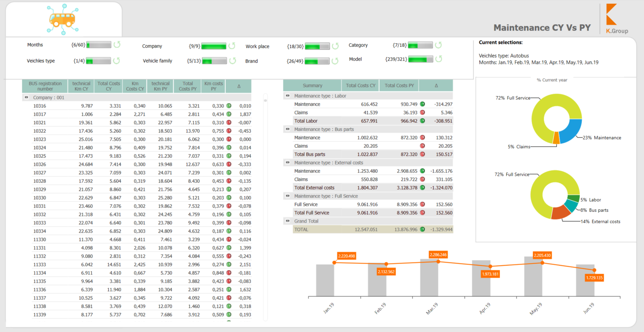Click BUS registration number column header
Image resolution: width=644 pixels, height=332 pixels.
45,86
